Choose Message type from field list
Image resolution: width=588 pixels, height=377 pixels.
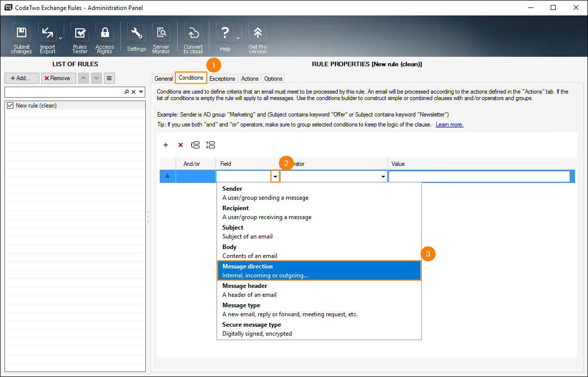pos(319,310)
